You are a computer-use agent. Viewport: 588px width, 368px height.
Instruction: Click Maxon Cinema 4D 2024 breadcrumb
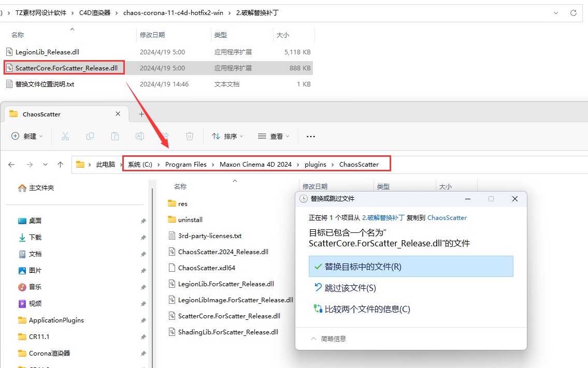(x=256, y=165)
